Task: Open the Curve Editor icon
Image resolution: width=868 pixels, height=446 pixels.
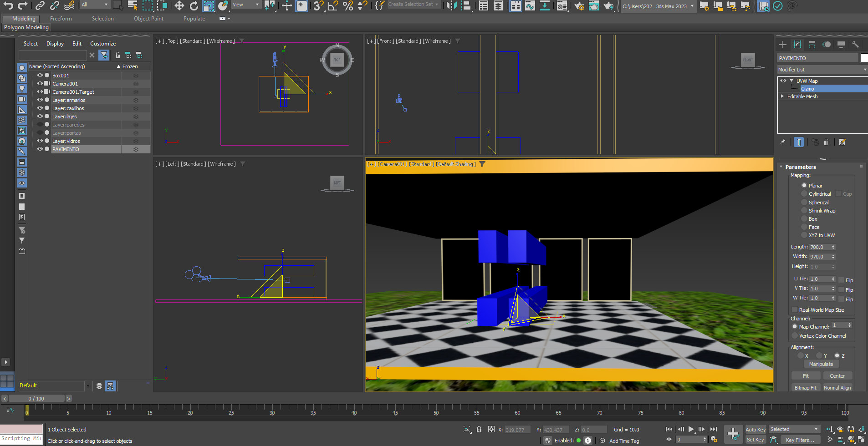Action: [530, 5]
